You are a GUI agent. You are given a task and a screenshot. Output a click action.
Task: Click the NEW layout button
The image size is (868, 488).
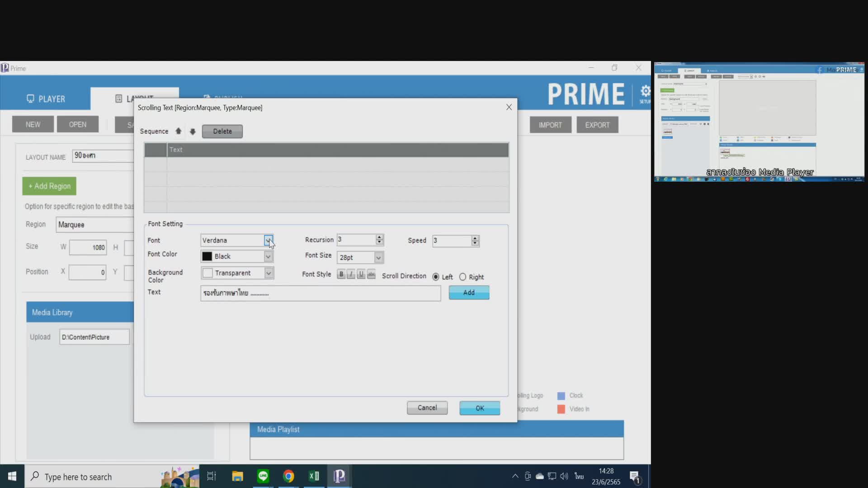tap(33, 125)
